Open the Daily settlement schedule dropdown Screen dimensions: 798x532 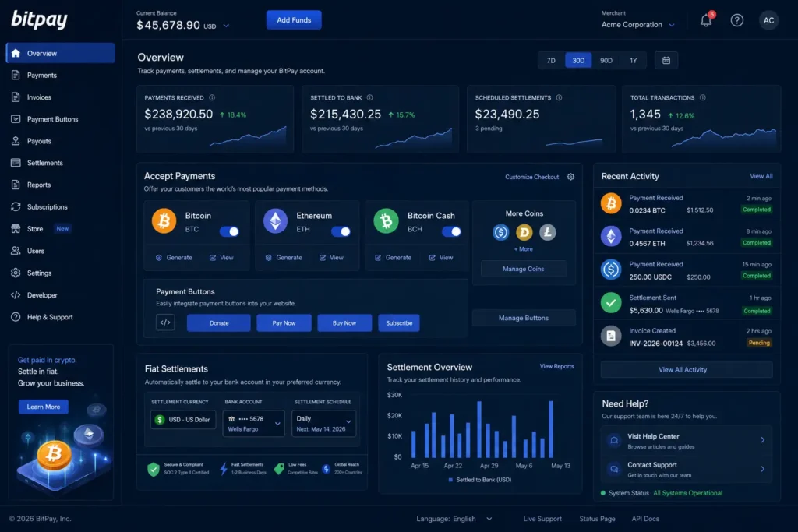click(323, 423)
